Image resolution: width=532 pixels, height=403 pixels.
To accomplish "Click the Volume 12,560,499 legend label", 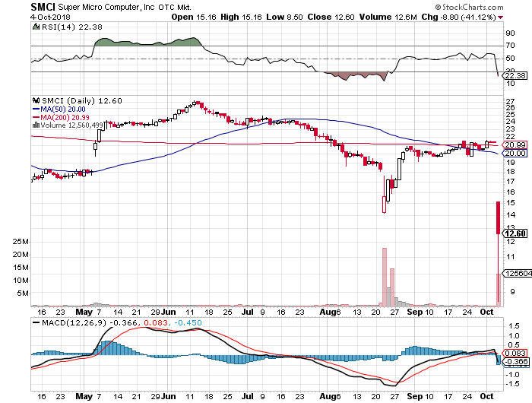I will [x=71, y=125].
